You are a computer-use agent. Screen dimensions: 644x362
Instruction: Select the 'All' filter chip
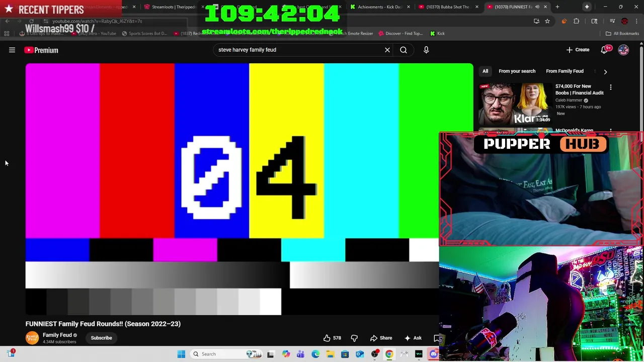[485, 71]
